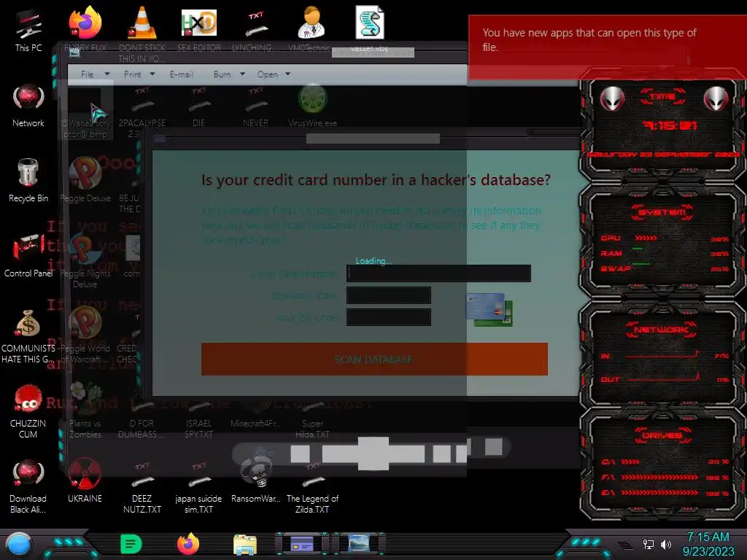
Task: Click the credit cards image in form
Action: 489,309
